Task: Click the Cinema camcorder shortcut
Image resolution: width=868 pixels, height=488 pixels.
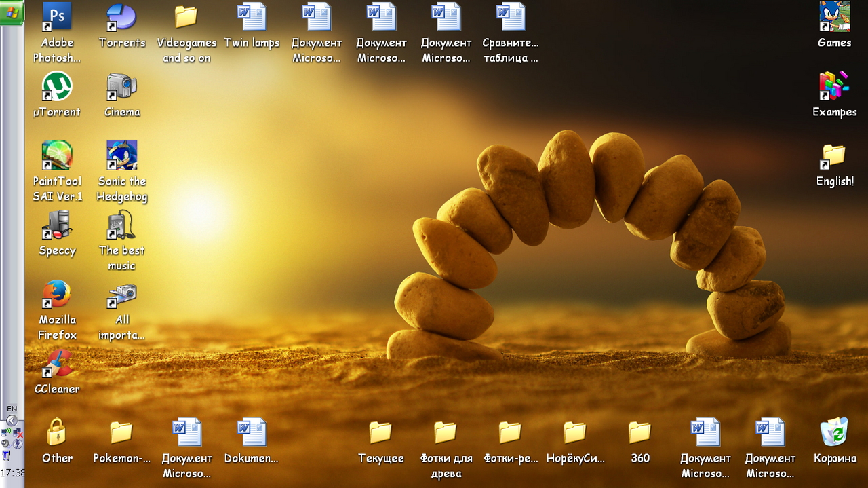Action: [122, 87]
